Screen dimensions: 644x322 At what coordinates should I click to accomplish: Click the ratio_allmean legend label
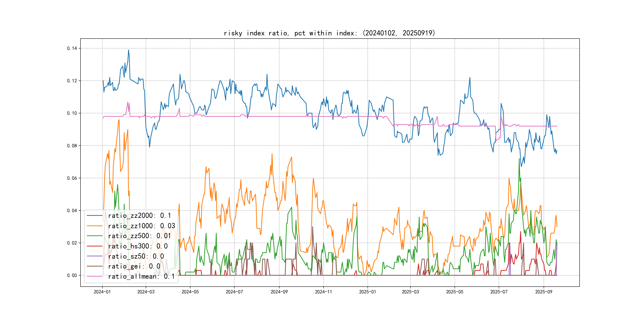tap(141, 276)
